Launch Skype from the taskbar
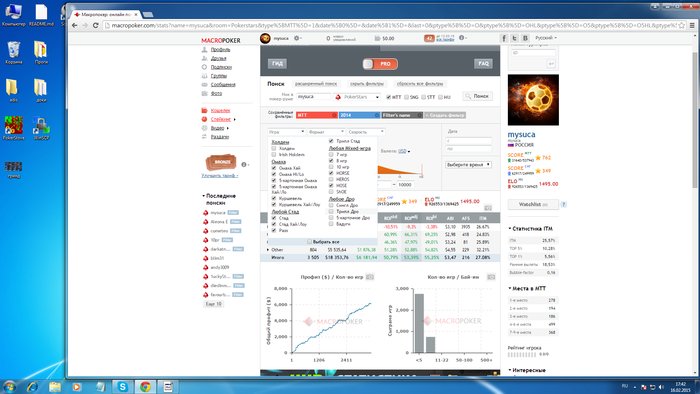This screenshot has height=394, width=700. [122, 386]
